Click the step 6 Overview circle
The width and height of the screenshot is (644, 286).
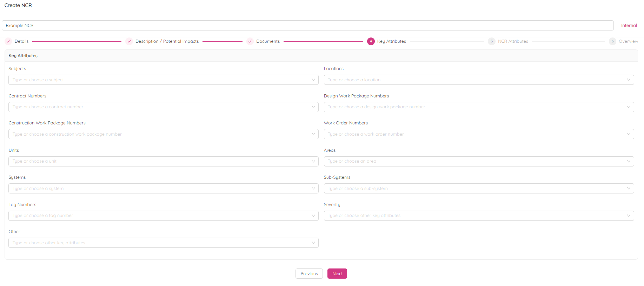[x=612, y=41]
